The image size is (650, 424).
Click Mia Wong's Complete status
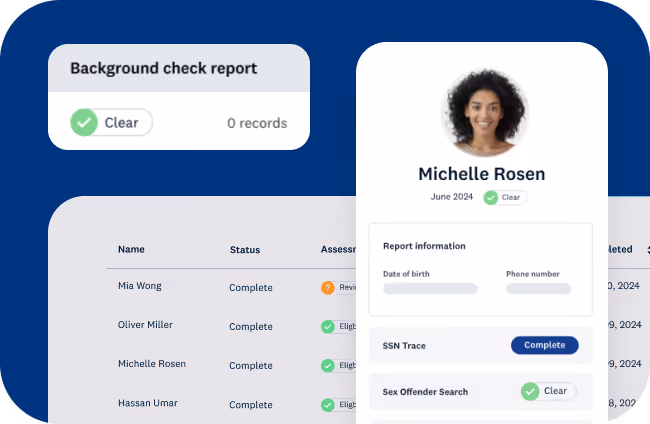click(x=251, y=288)
